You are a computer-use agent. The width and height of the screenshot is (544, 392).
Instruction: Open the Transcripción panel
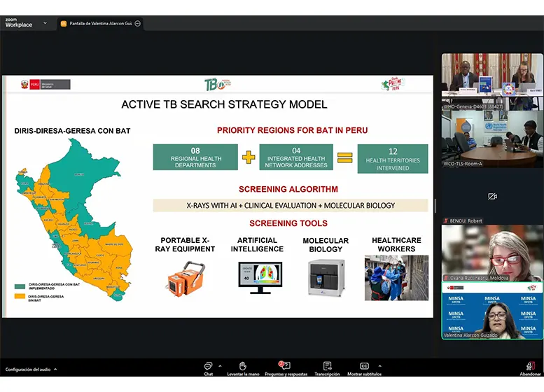[327, 367]
